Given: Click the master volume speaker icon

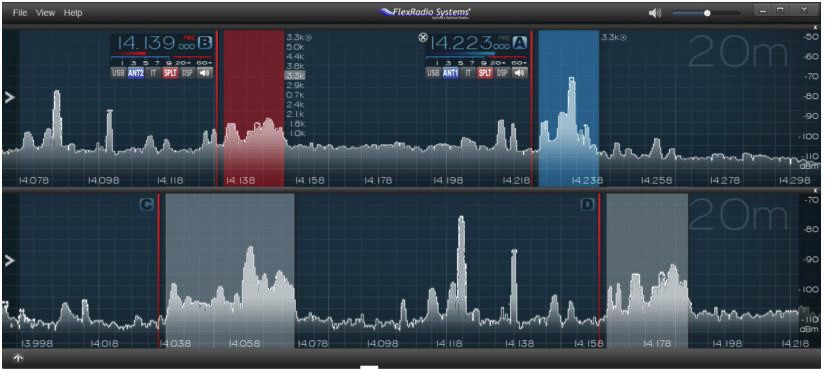Looking at the screenshot, I should tap(655, 13).
